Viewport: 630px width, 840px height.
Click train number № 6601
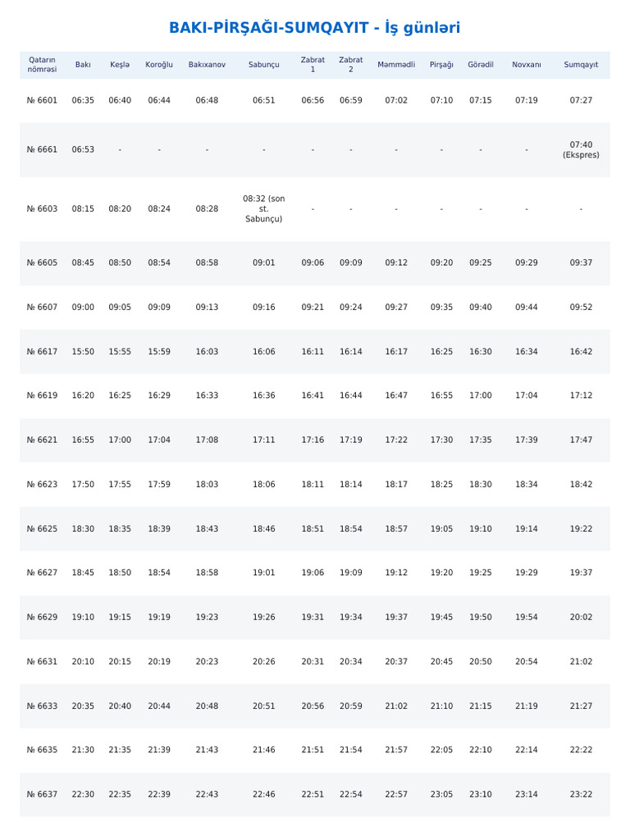pyautogui.click(x=42, y=100)
